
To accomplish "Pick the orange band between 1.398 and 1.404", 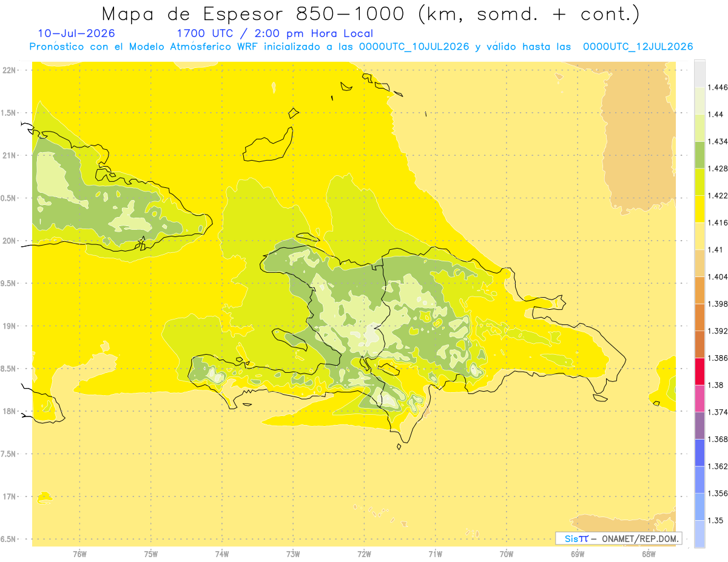I will coord(699,290).
